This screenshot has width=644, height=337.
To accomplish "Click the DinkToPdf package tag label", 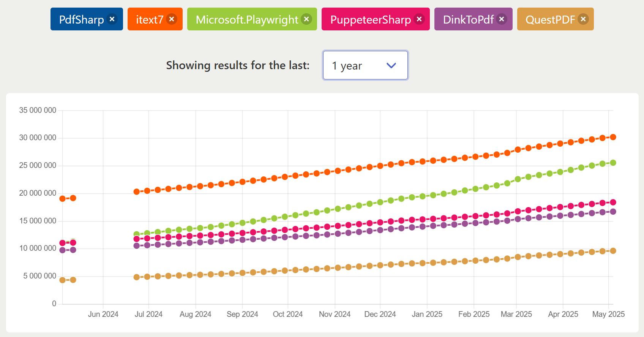I will pyautogui.click(x=468, y=19).
